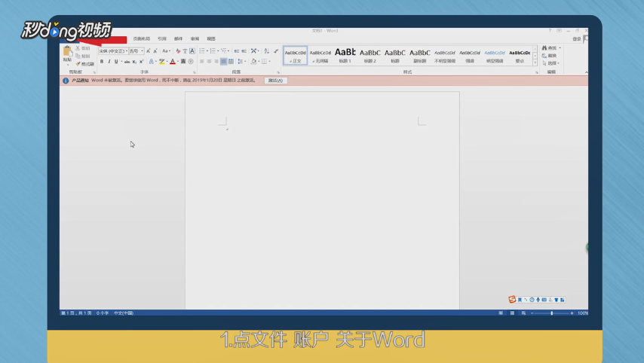
Task: Select the Format Painter brush
Action: tap(78, 63)
